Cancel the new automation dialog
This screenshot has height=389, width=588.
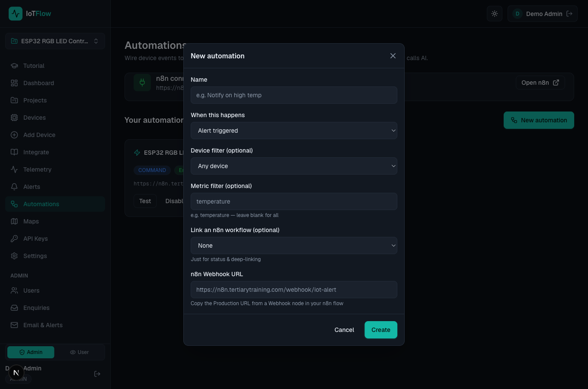click(344, 330)
